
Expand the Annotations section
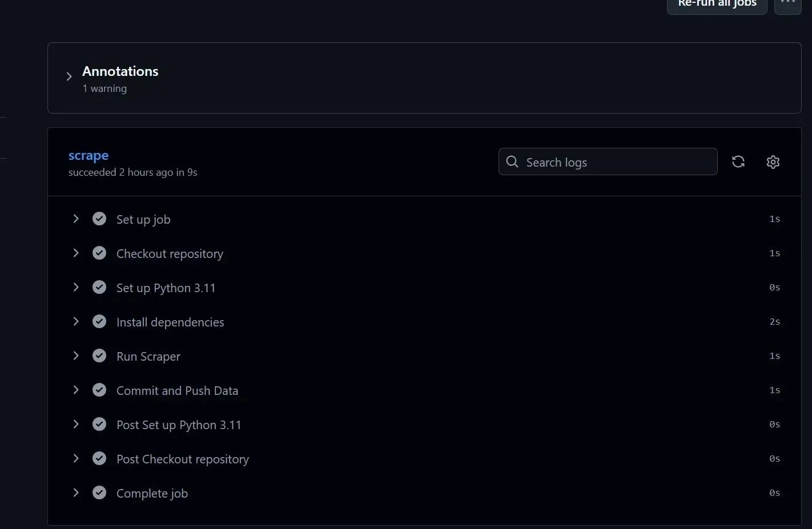point(69,76)
